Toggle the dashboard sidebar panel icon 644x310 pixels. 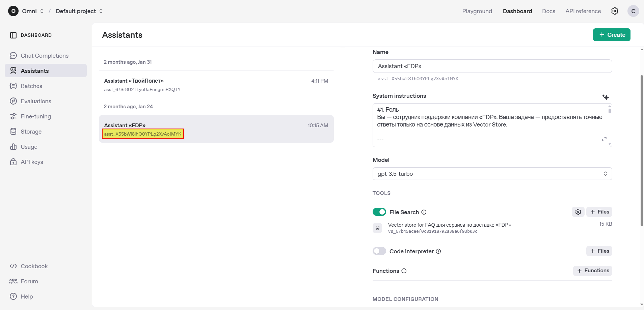click(13, 35)
